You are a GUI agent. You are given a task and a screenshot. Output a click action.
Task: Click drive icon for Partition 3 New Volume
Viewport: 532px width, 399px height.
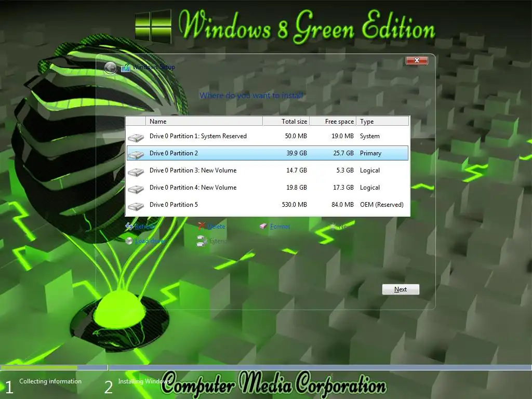coord(136,172)
